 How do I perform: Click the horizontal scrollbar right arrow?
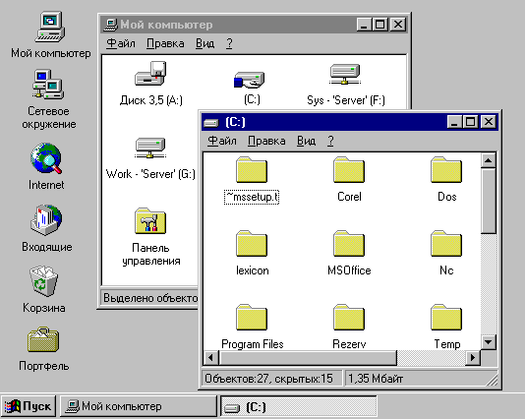click(473, 358)
